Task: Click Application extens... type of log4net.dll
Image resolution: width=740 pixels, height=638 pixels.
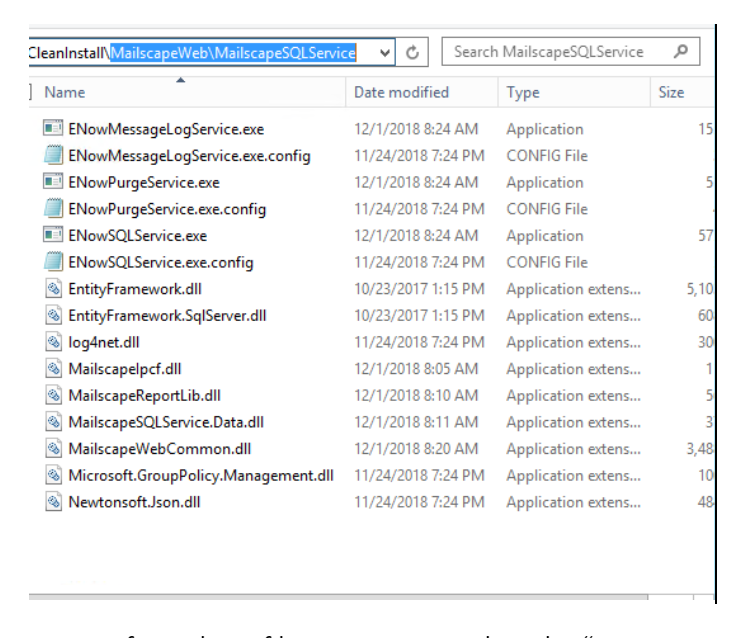Action: [573, 343]
